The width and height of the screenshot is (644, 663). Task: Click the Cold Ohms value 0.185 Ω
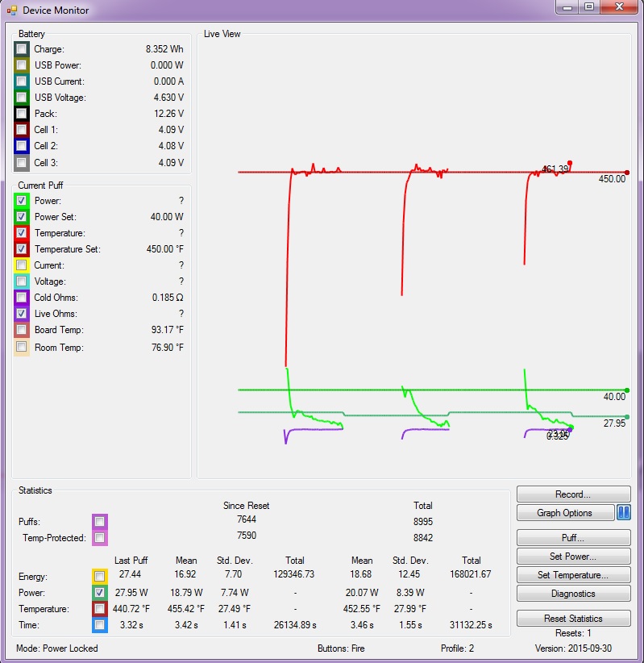(x=168, y=298)
